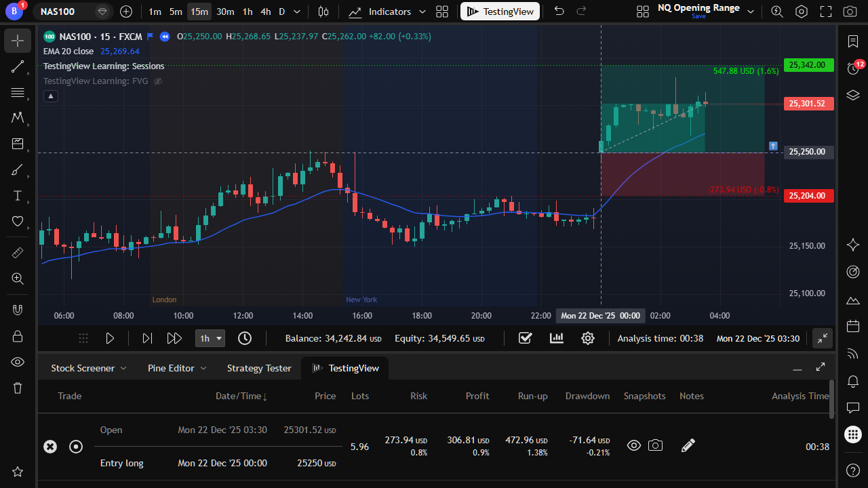The image size is (868, 488).
Task: Take a chart snapshot with camera icon
Action: click(x=850, y=12)
